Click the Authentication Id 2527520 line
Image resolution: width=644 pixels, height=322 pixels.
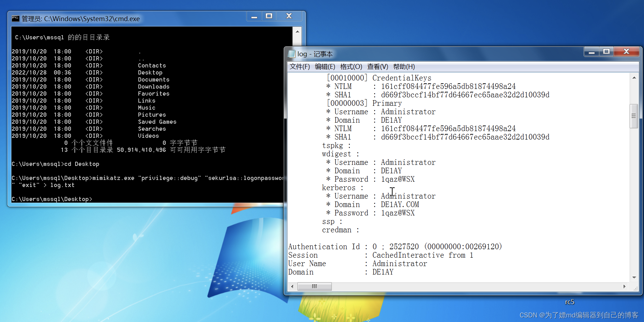395,247
